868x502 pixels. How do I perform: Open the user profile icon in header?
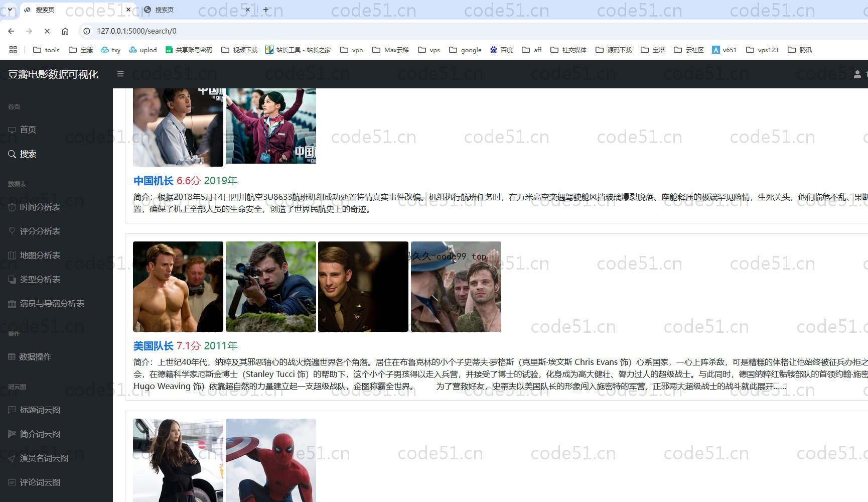point(857,74)
